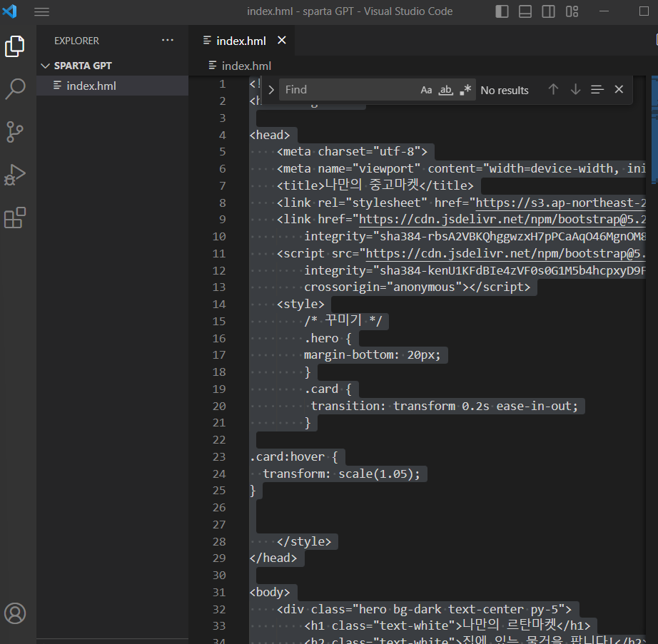
Task: Focus the Find input field
Action: click(350, 90)
